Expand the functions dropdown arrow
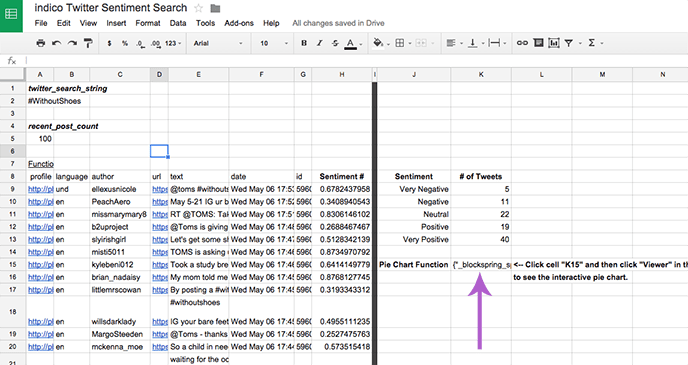Viewport: 688px width, 365px height. point(602,43)
